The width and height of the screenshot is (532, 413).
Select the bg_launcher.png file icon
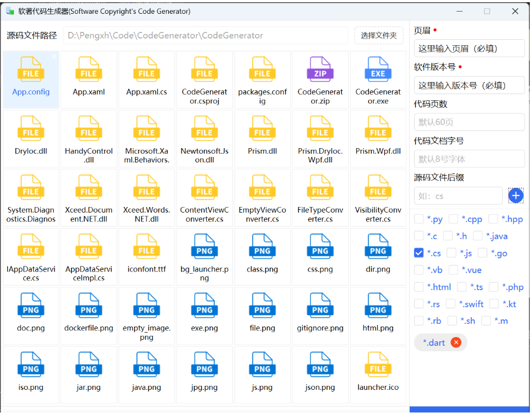tap(205, 247)
